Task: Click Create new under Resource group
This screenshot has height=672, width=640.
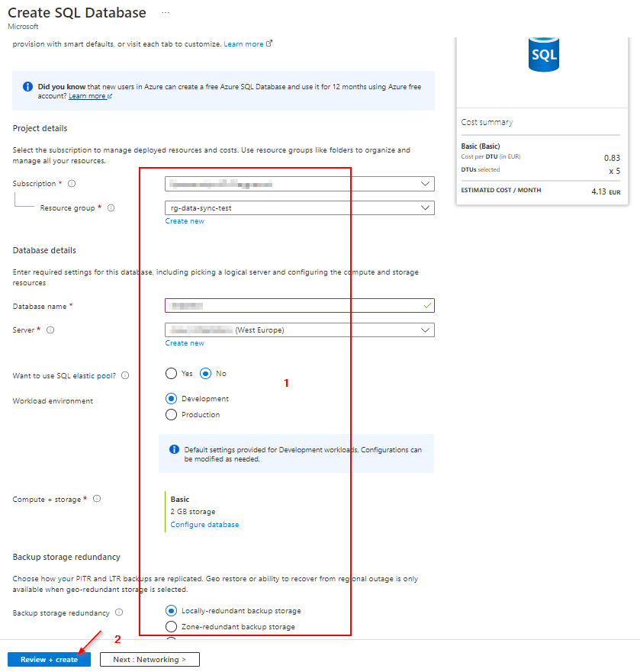Action: tap(185, 221)
